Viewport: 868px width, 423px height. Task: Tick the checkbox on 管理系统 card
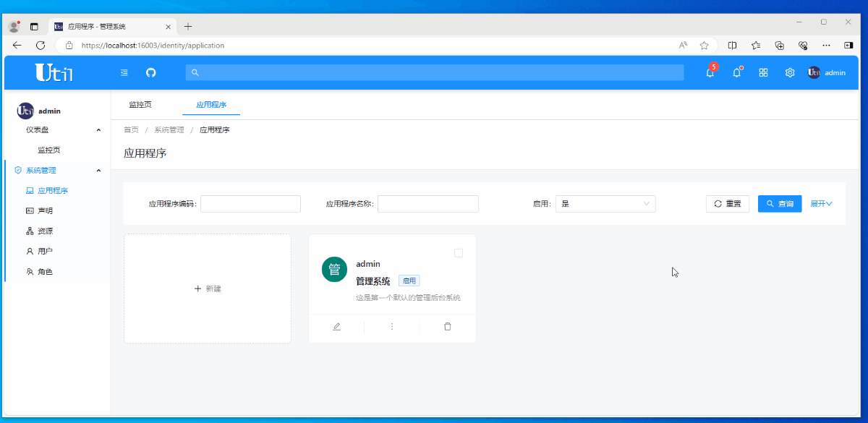click(459, 253)
